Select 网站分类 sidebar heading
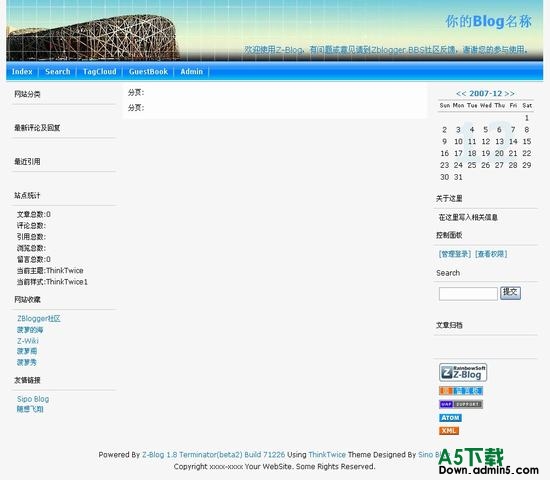This screenshot has height=480, width=550. (x=27, y=94)
